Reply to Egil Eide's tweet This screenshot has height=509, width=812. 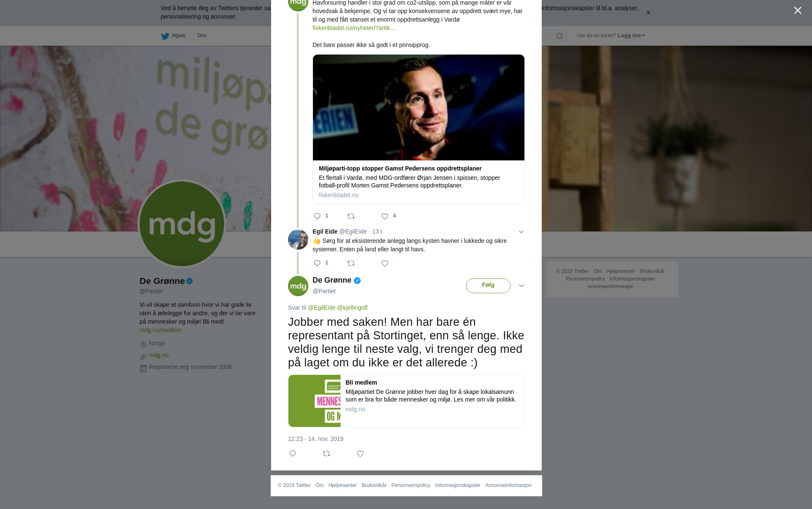[317, 263]
